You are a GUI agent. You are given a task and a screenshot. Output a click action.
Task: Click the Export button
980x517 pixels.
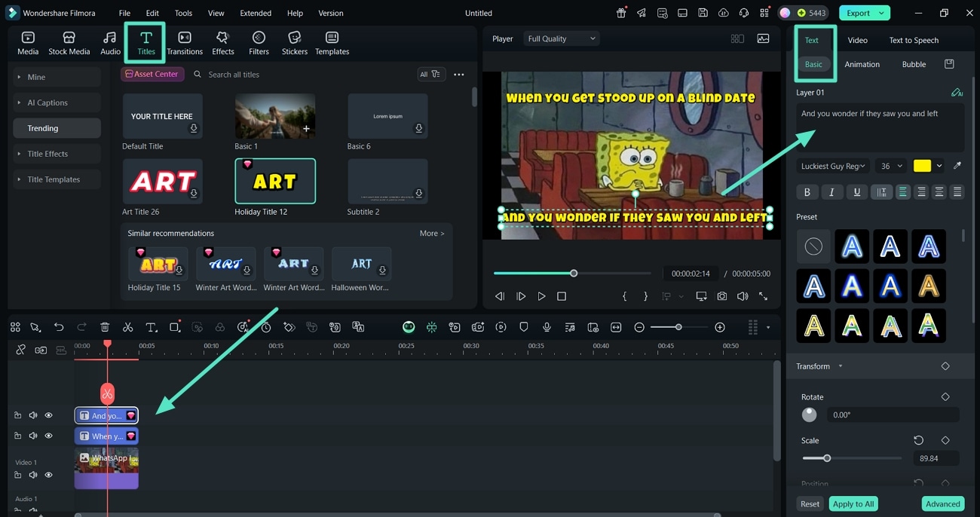click(864, 13)
